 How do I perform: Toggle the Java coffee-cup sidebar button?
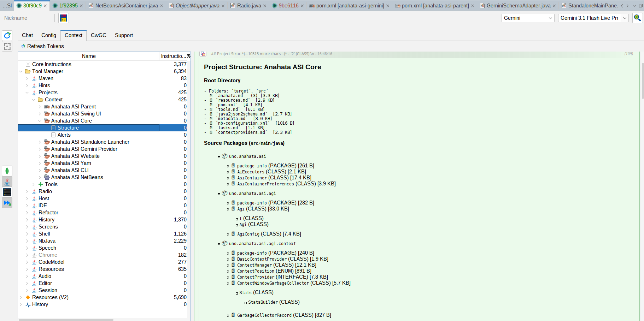coord(7,182)
